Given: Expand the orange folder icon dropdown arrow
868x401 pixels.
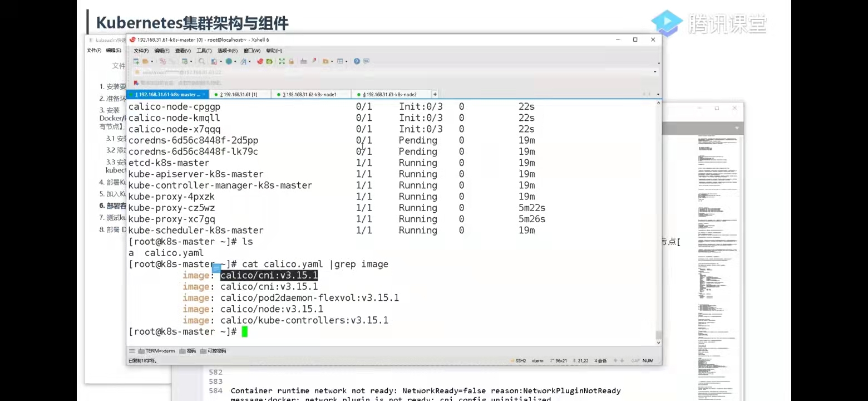Looking at the screenshot, I should tap(332, 61).
